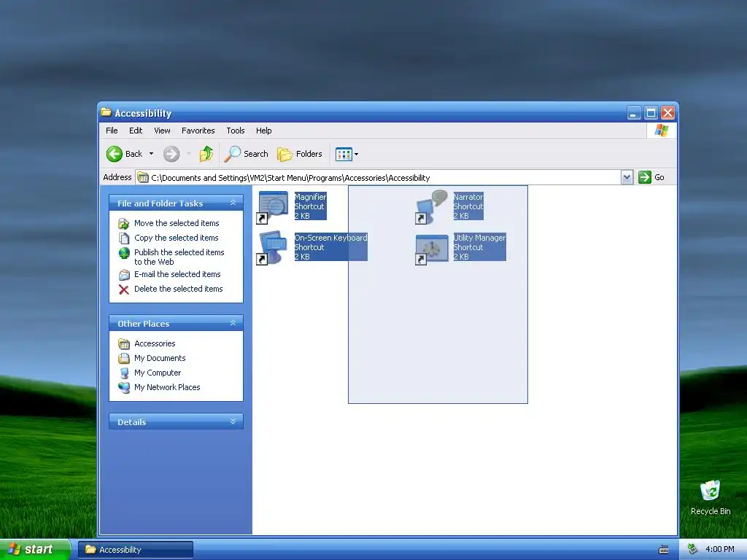Select the Magnifier shortcut icon
This screenshot has width=747, height=560.
point(273,206)
